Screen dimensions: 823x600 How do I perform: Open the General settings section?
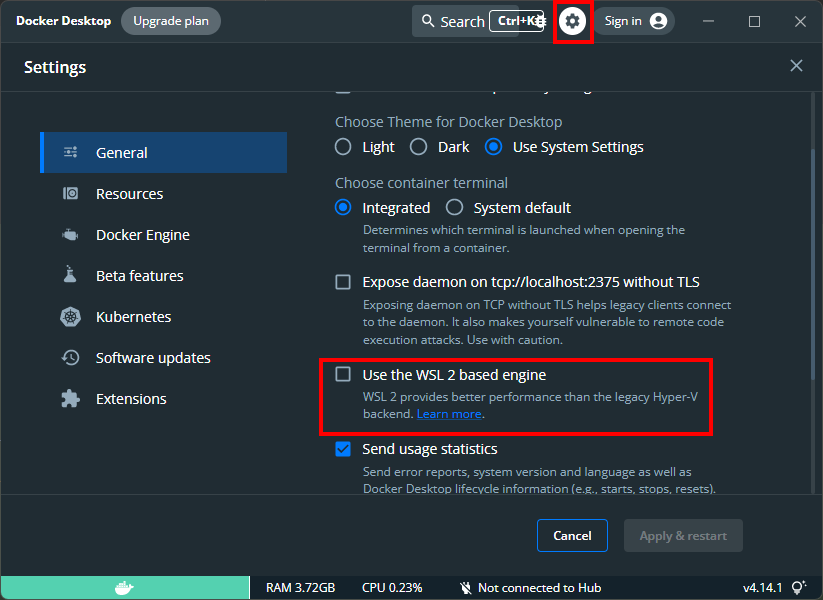[x=164, y=153]
